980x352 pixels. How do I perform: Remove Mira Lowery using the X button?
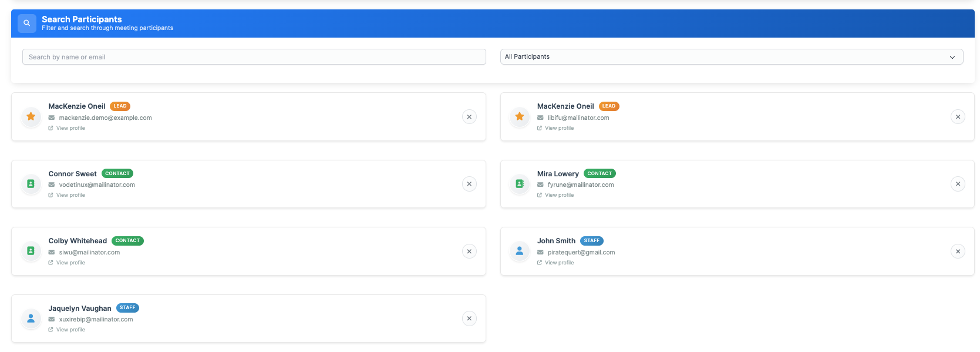click(x=958, y=184)
